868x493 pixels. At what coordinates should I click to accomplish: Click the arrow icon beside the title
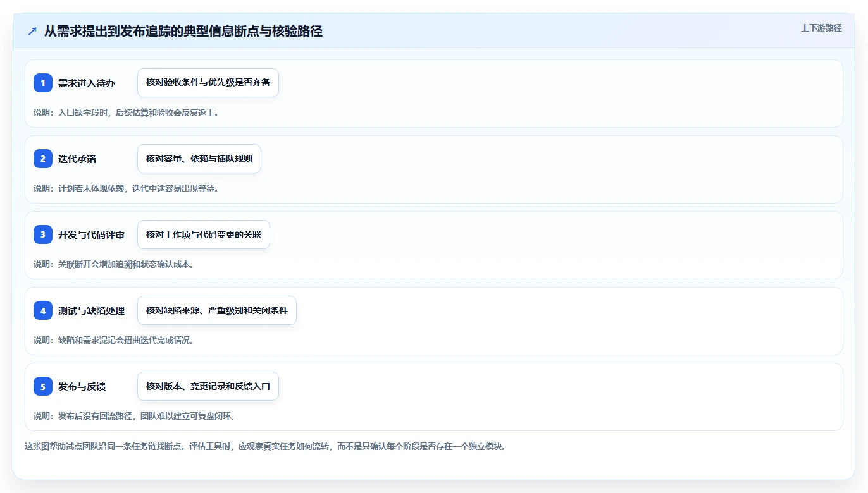32,32
